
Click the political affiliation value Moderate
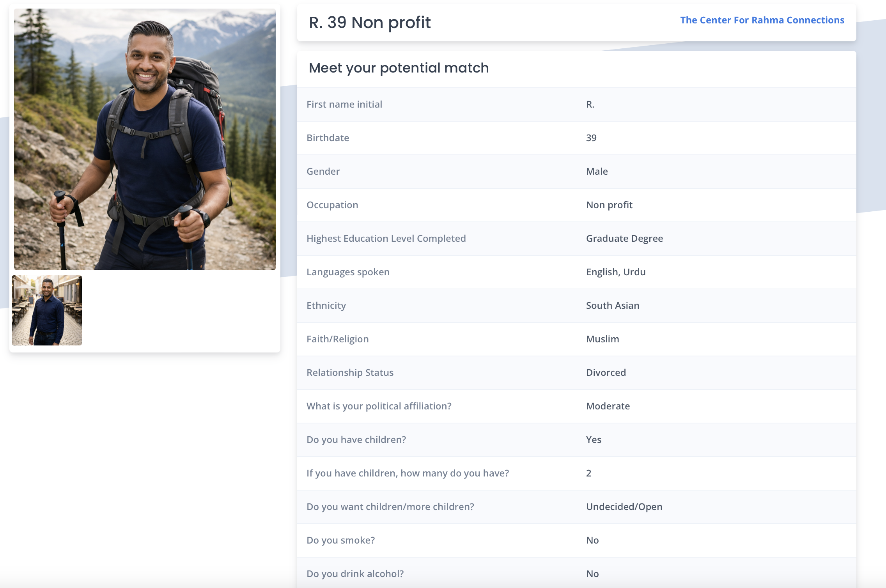pyautogui.click(x=608, y=406)
